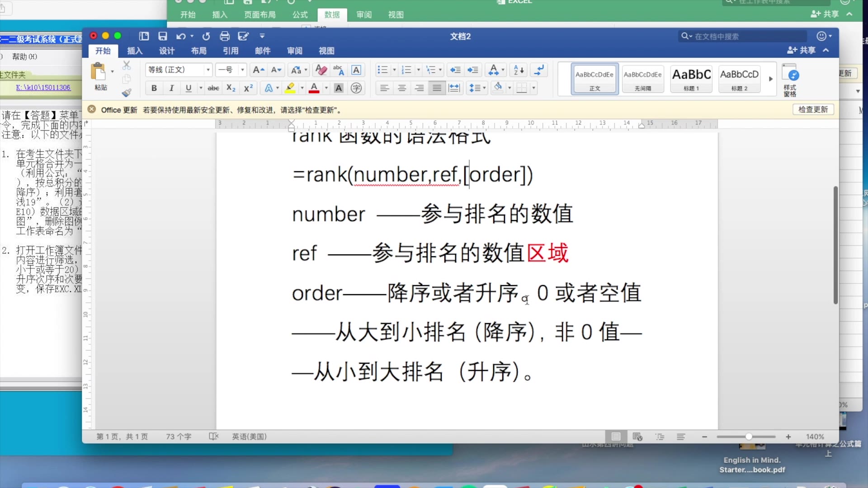Center align the text

point(402,88)
